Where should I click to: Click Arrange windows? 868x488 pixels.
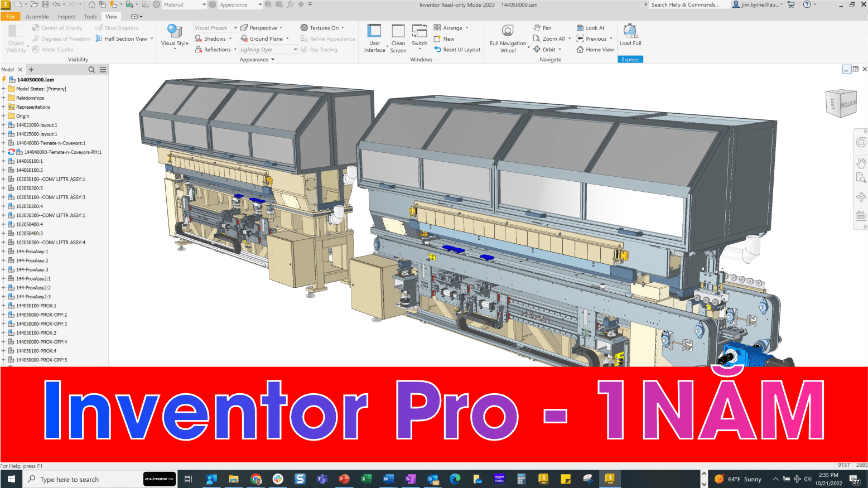tap(451, 28)
